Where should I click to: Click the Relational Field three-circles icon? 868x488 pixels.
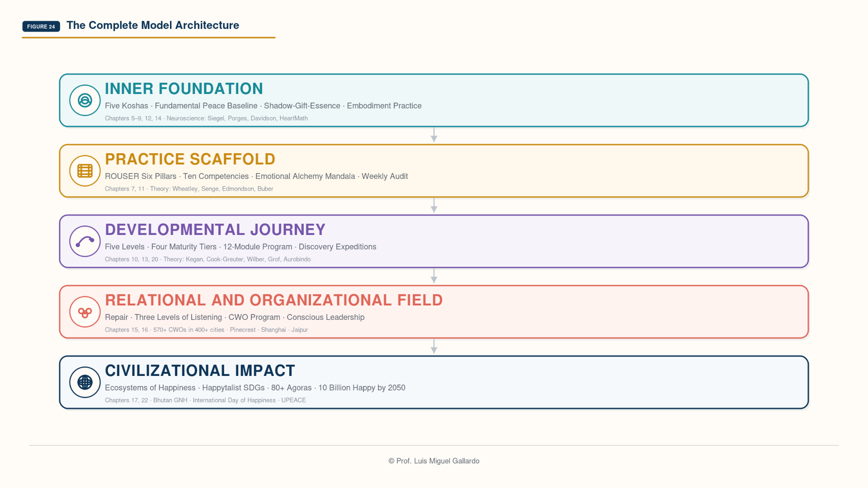coord(85,312)
